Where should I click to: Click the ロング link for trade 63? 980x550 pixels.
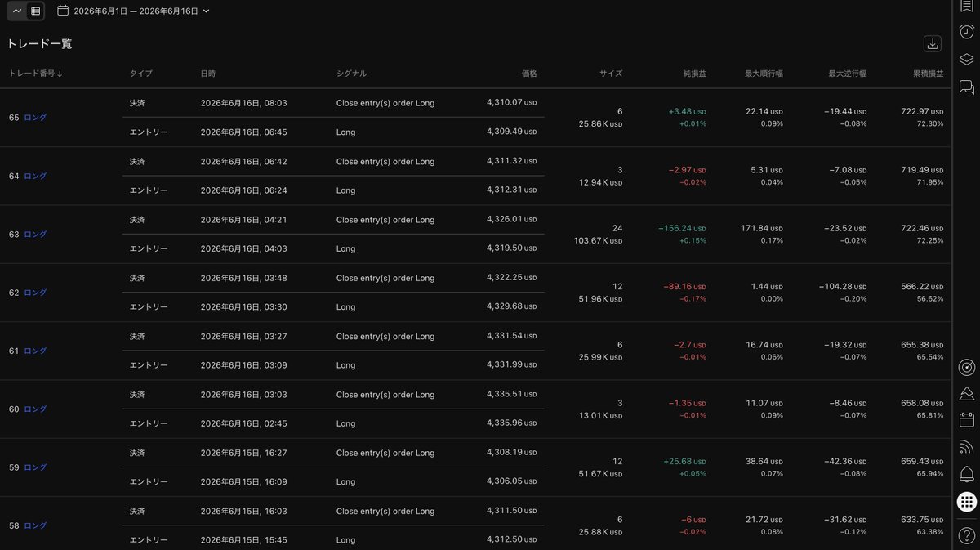[35, 235]
